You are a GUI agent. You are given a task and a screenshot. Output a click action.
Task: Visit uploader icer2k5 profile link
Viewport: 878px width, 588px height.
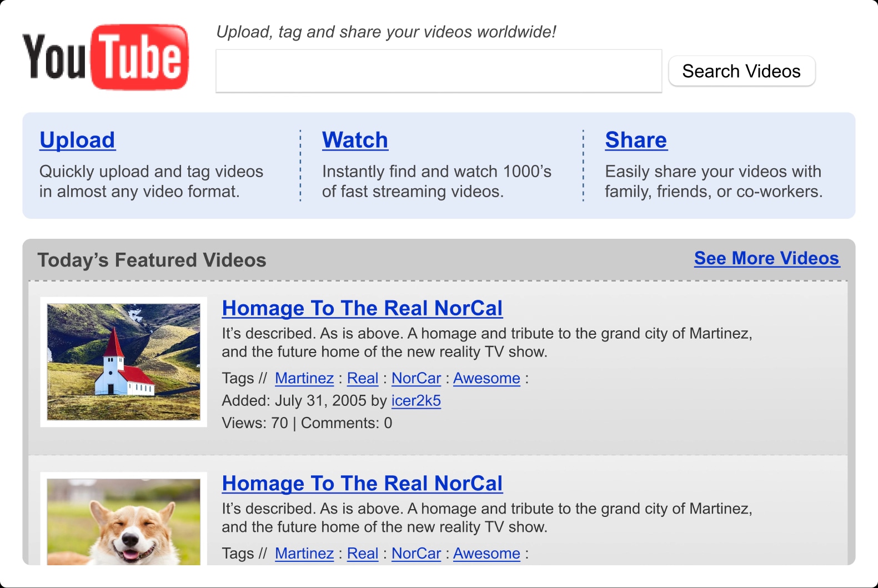coord(416,400)
